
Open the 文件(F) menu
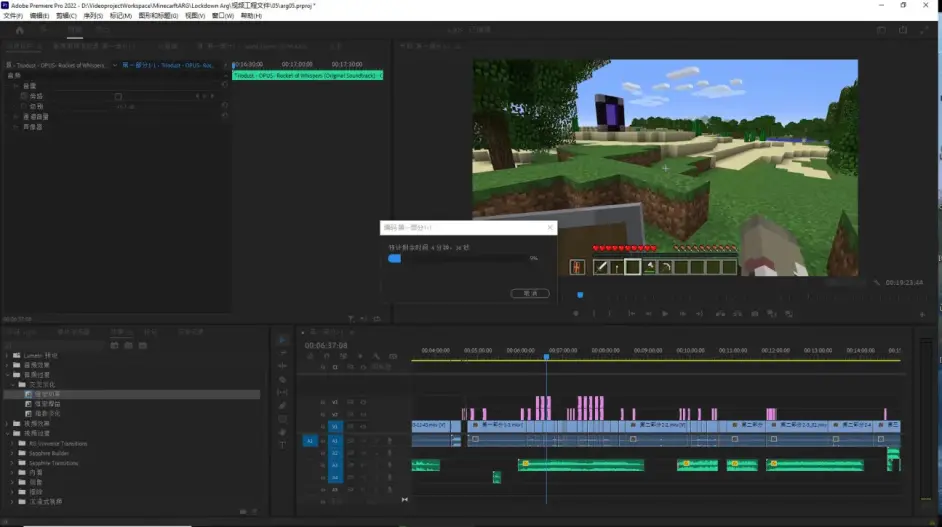[x=13, y=16]
